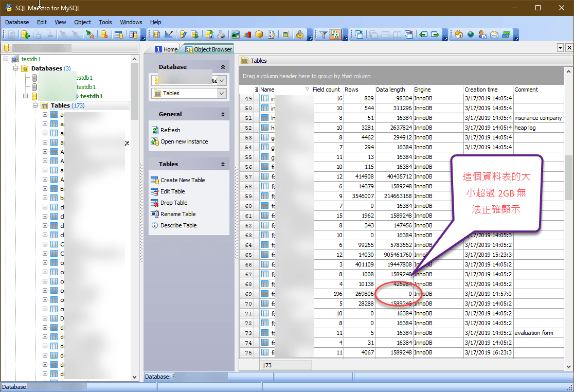Collapse the Tables panel chevron
The image size is (574, 392).
223,164
